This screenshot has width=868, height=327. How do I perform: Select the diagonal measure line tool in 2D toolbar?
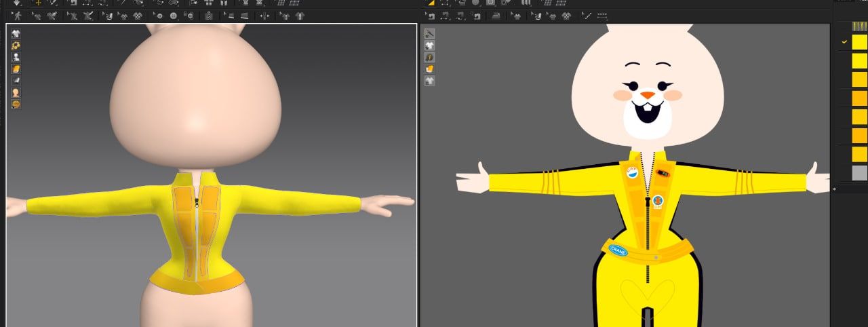pyautogui.click(x=587, y=16)
